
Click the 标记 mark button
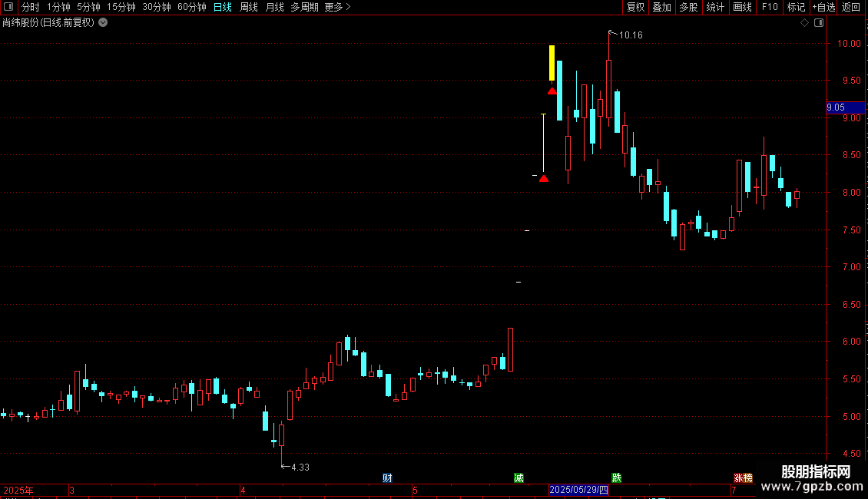pyautogui.click(x=796, y=7)
